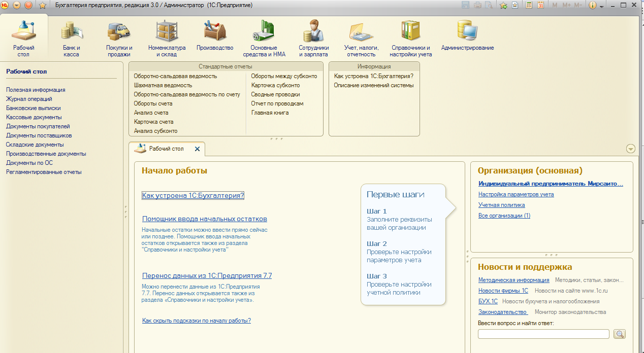This screenshot has width=644, height=353.
Task: Click the star with green arrow icon
Action: pos(503,5)
